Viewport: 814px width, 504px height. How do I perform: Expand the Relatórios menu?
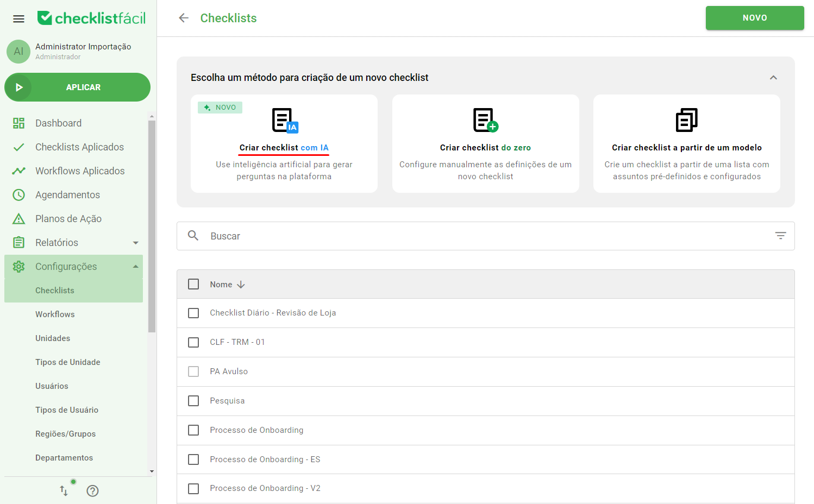click(x=135, y=242)
